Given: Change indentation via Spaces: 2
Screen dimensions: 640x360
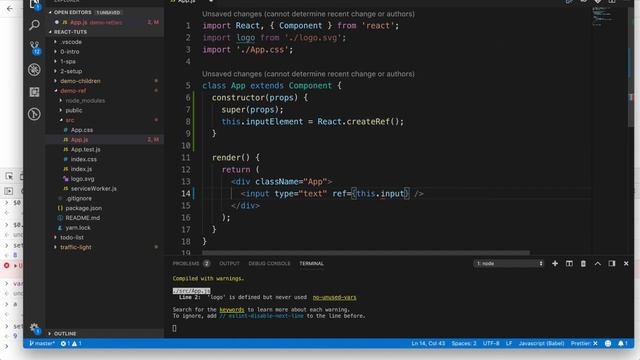Looking at the screenshot, I should point(464,344).
